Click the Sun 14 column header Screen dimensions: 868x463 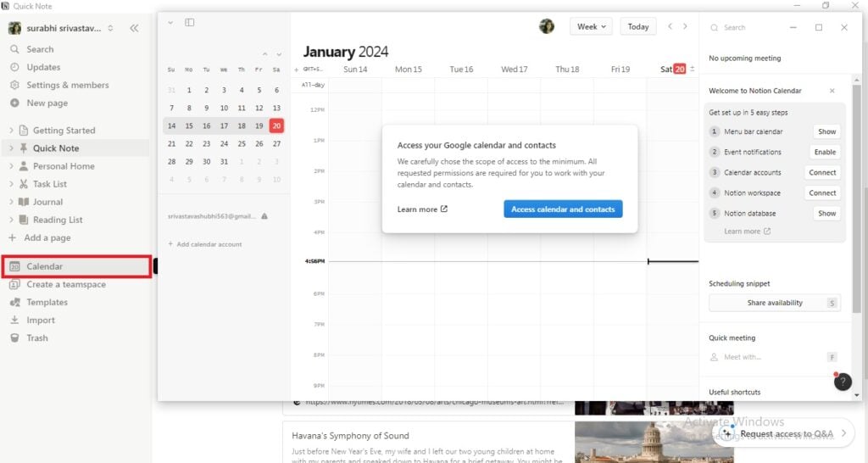pyautogui.click(x=355, y=70)
